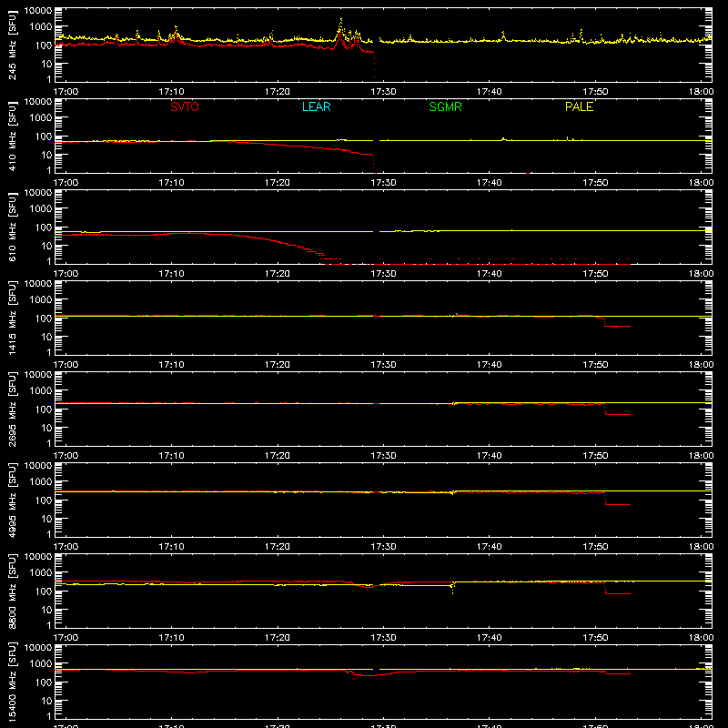
Task: Click the 17:10 time label under 245 MHz panel
Action: pyautogui.click(x=171, y=92)
